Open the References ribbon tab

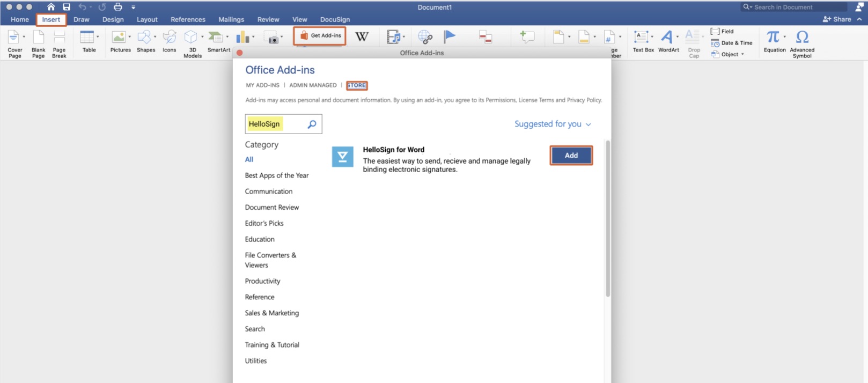tap(188, 19)
